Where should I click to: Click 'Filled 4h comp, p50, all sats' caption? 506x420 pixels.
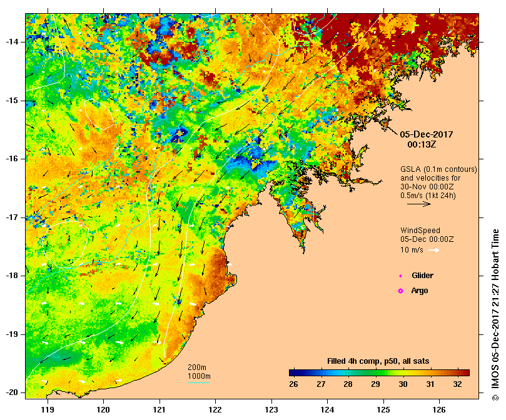click(x=378, y=361)
